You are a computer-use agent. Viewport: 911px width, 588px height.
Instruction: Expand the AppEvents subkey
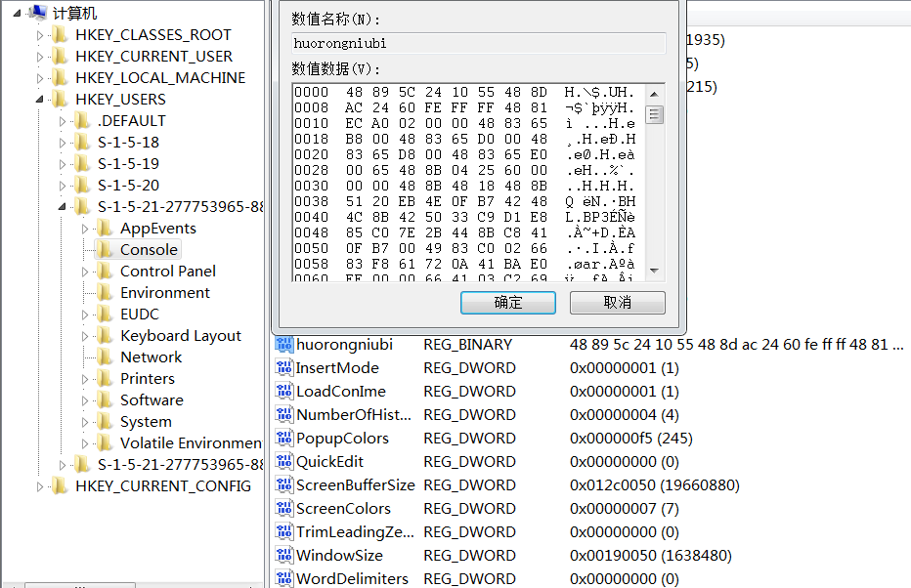point(85,229)
